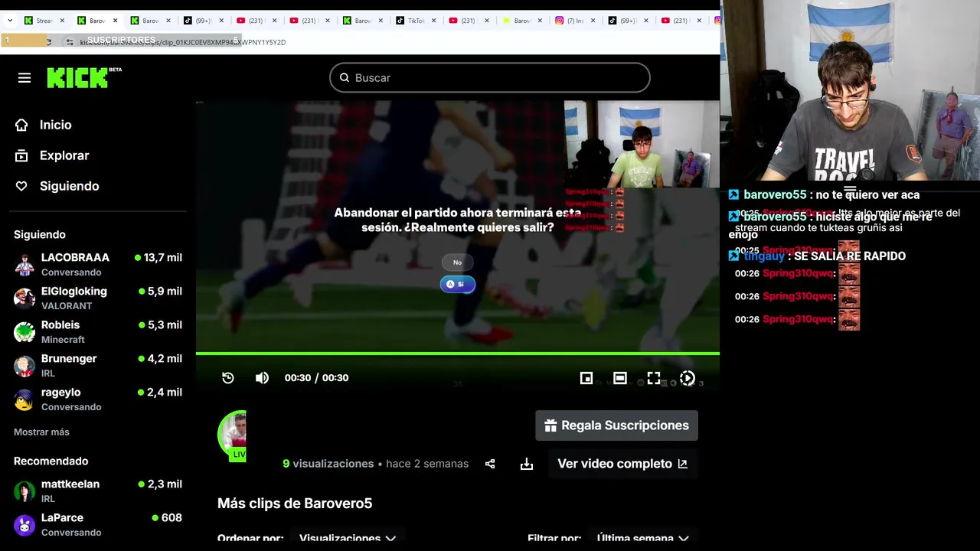Expand the list with Mostrar más
The width and height of the screenshot is (980, 551).
coord(41,432)
